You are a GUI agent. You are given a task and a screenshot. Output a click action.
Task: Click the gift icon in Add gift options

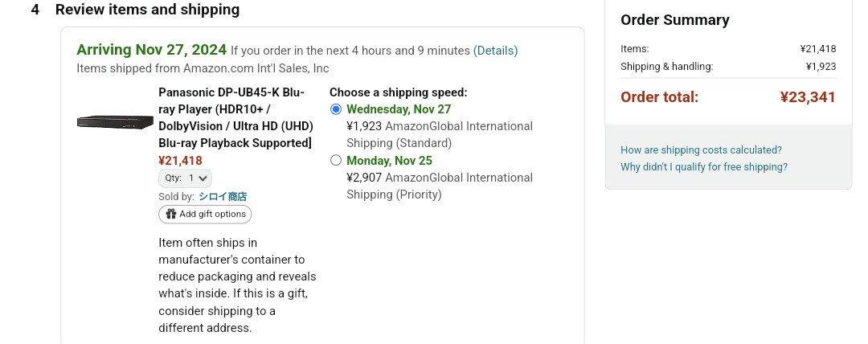click(x=171, y=214)
